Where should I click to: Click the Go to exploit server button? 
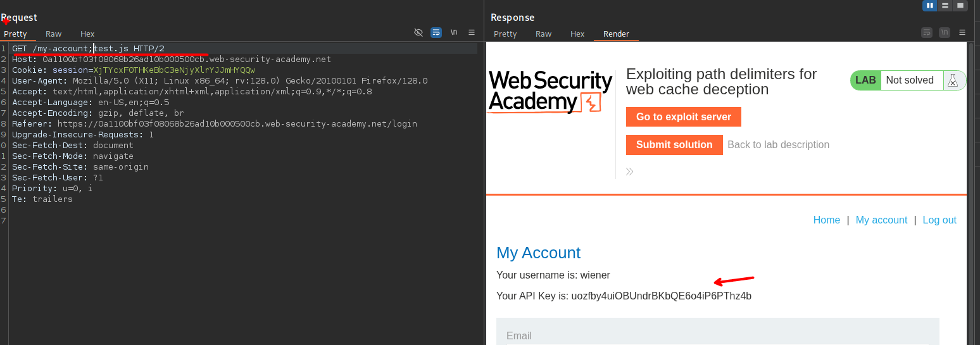click(x=683, y=117)
